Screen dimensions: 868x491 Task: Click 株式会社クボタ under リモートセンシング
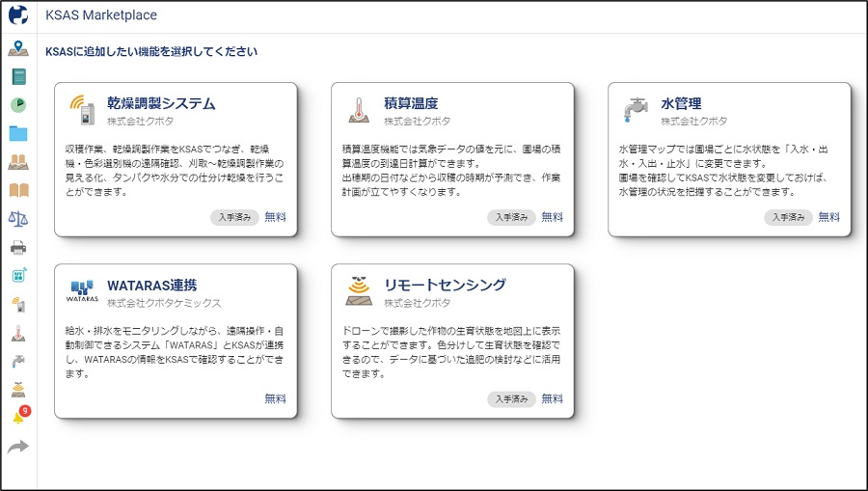(x=417, y=303)
